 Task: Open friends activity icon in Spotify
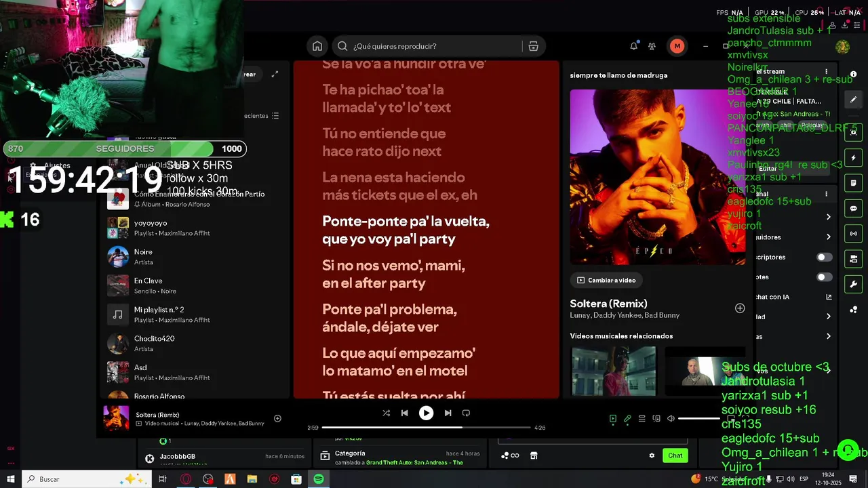(652, 46)
